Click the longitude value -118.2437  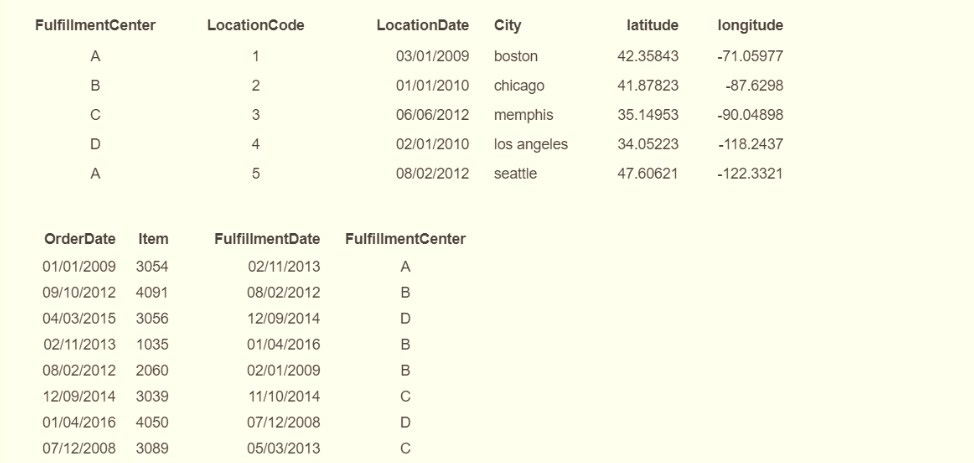click(750, 144)
